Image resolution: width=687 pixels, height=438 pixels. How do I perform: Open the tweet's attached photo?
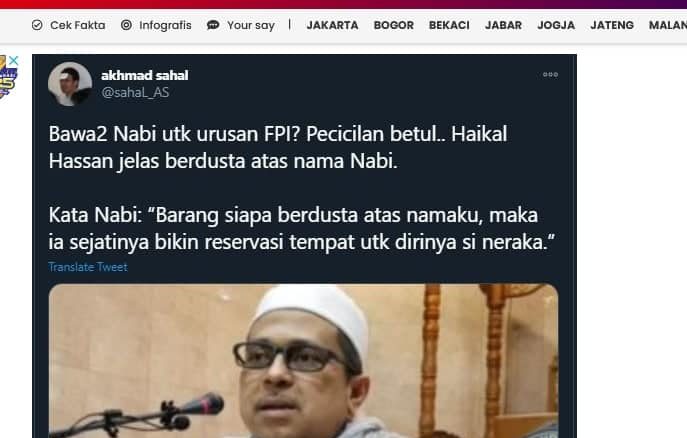point(303,361)
